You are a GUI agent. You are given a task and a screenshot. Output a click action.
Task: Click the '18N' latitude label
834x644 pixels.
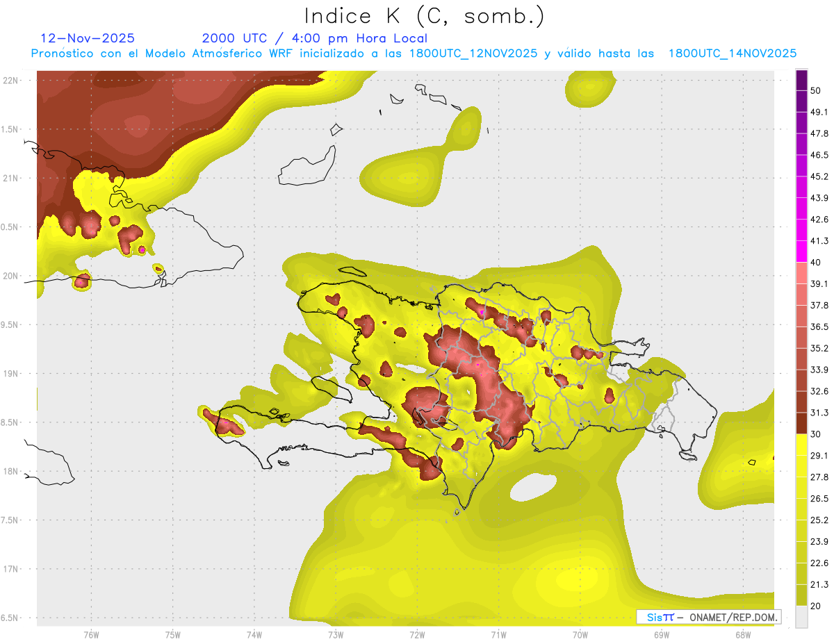pos(10,471)
